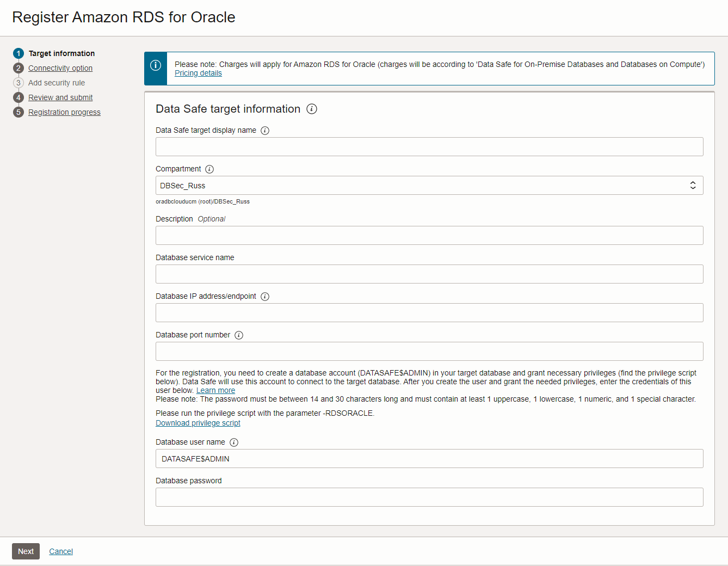Expand the DBSec_Russ compartment selector arrows
The image size is (728, 566).
pyautogui.click(x=693, y=185)
